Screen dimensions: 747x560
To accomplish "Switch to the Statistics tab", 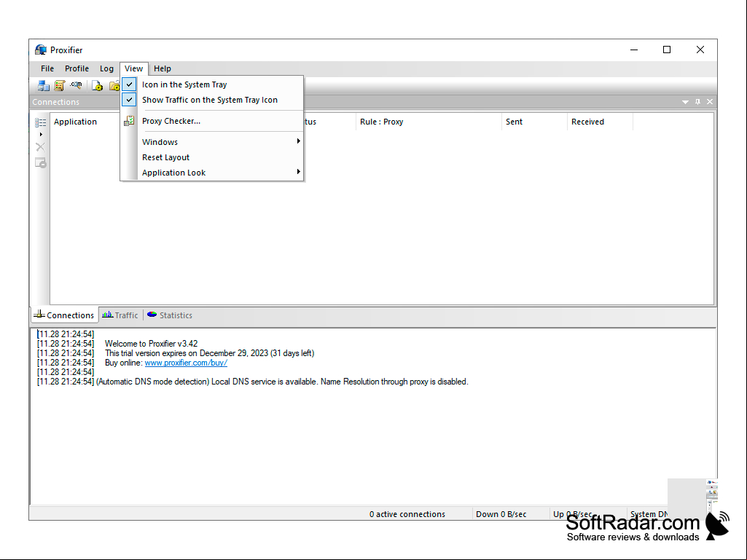I will coord(170,315).
